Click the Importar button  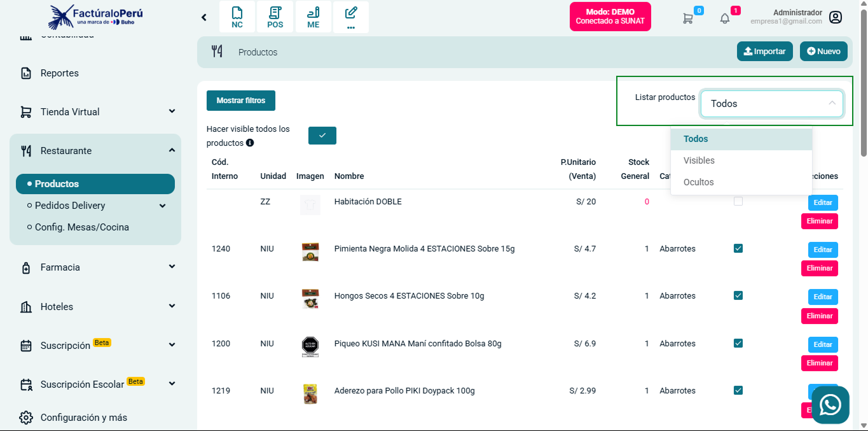point(764,52)
